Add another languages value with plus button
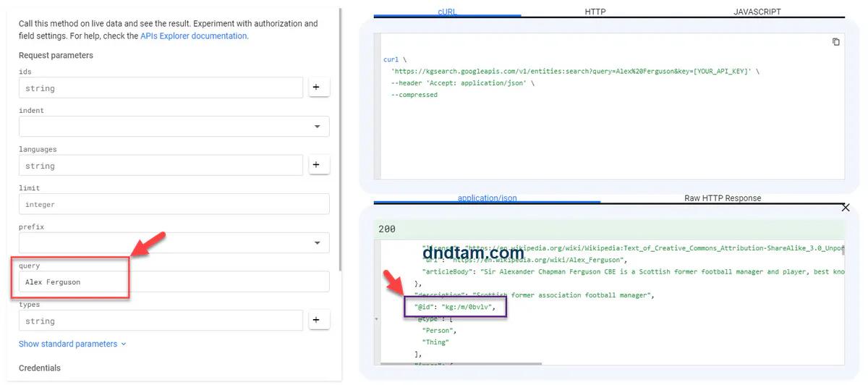This screenshot has height=385, width=868. tap(319, 165)
